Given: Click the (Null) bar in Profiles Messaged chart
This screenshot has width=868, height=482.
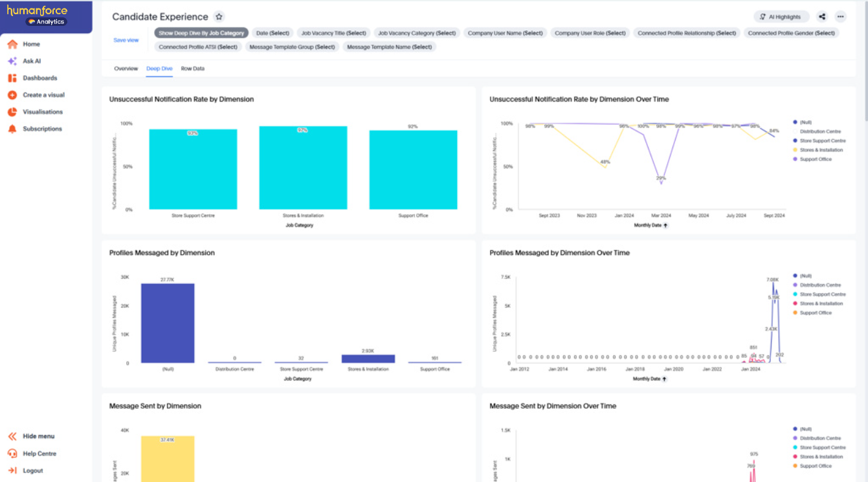Looking at the screenshot, I should (x=168, y=323).
